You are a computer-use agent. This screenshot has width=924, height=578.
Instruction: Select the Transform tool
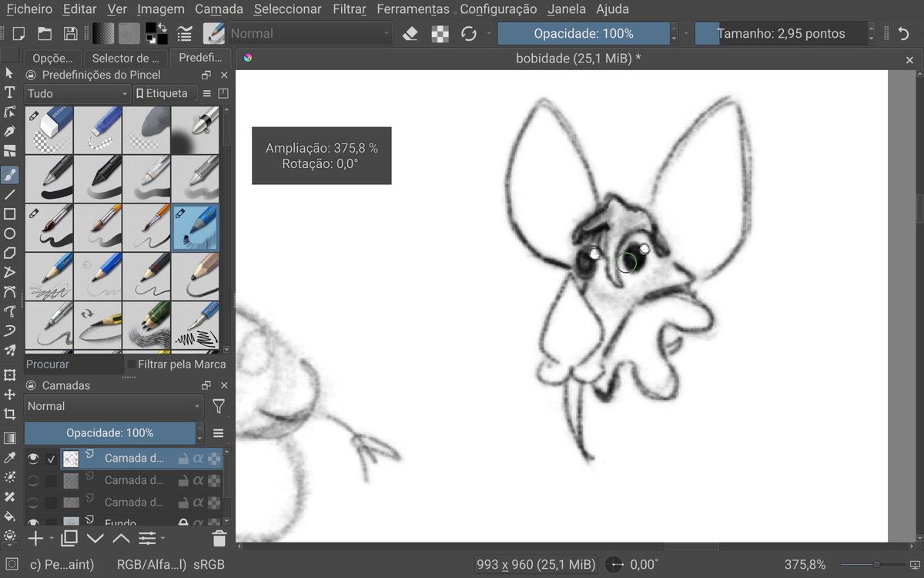pyautogui.click(x=9, y=375)
